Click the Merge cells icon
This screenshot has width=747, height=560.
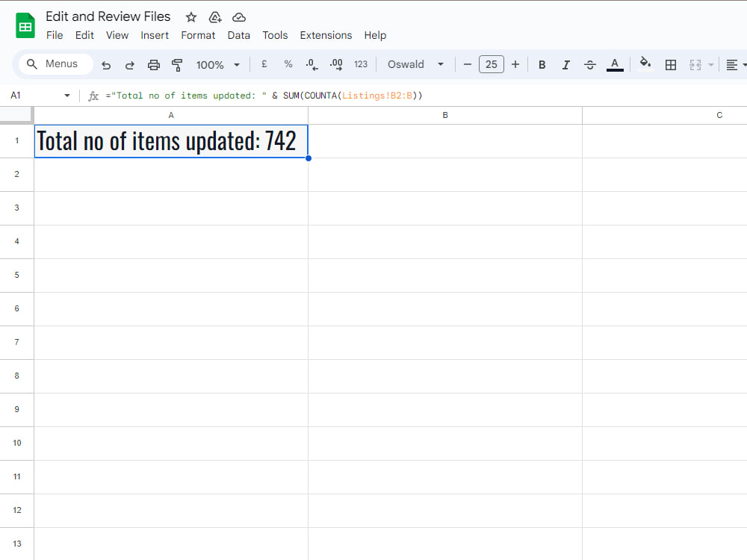pos(695,65)
